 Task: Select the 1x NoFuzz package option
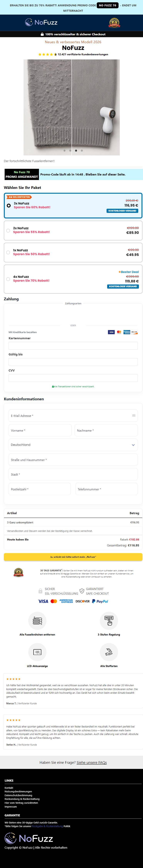pos(73,252)
